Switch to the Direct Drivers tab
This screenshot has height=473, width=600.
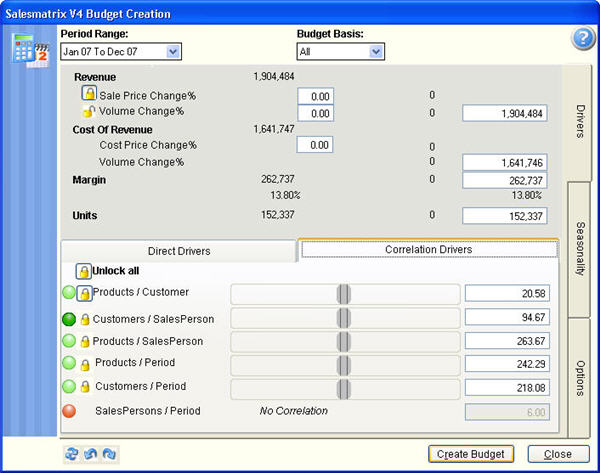[x=179, y=250]
